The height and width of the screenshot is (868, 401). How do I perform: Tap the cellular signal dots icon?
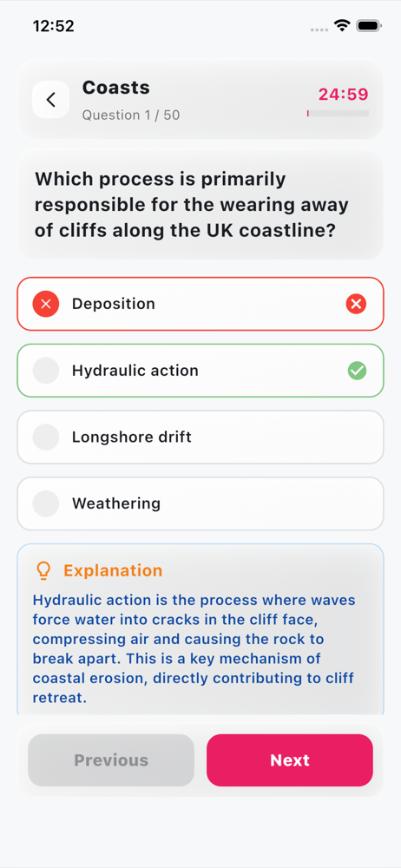coord(319,29)
